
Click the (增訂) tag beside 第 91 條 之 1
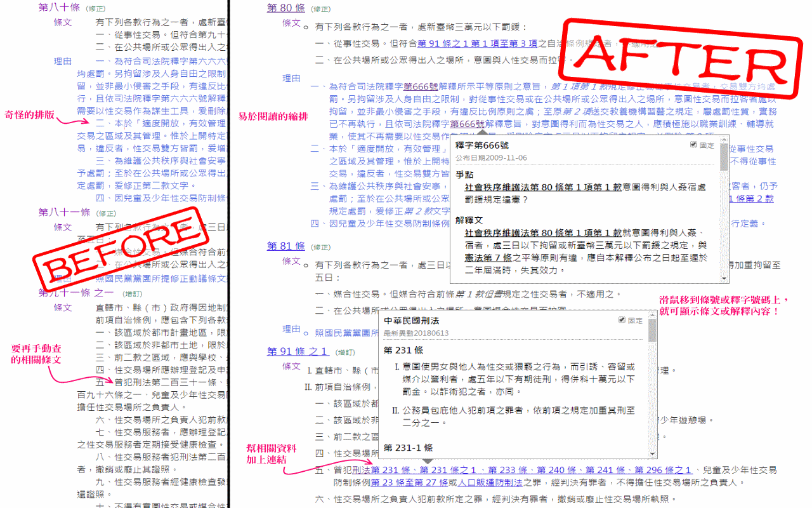pos(346,352)
